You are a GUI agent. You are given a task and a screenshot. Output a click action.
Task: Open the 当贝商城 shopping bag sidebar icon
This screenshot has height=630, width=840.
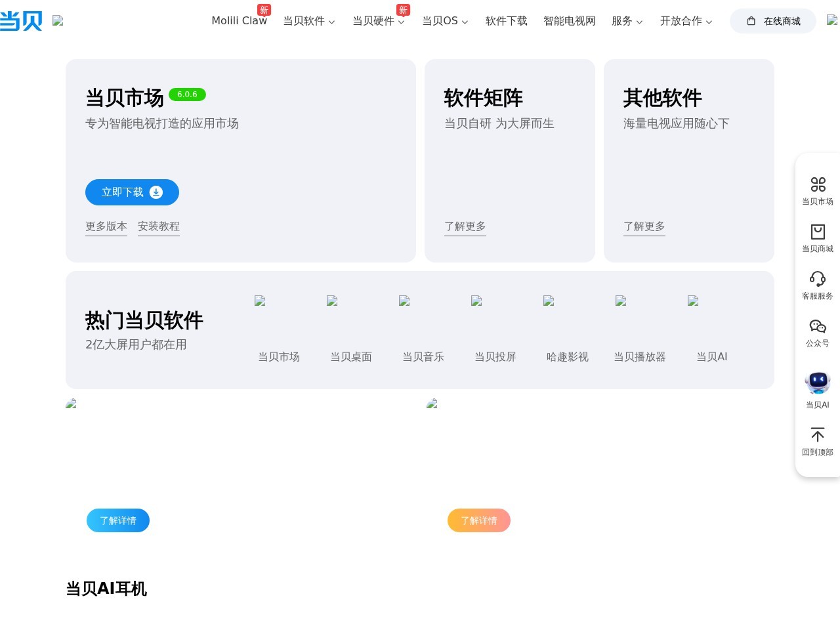point(818,232)
